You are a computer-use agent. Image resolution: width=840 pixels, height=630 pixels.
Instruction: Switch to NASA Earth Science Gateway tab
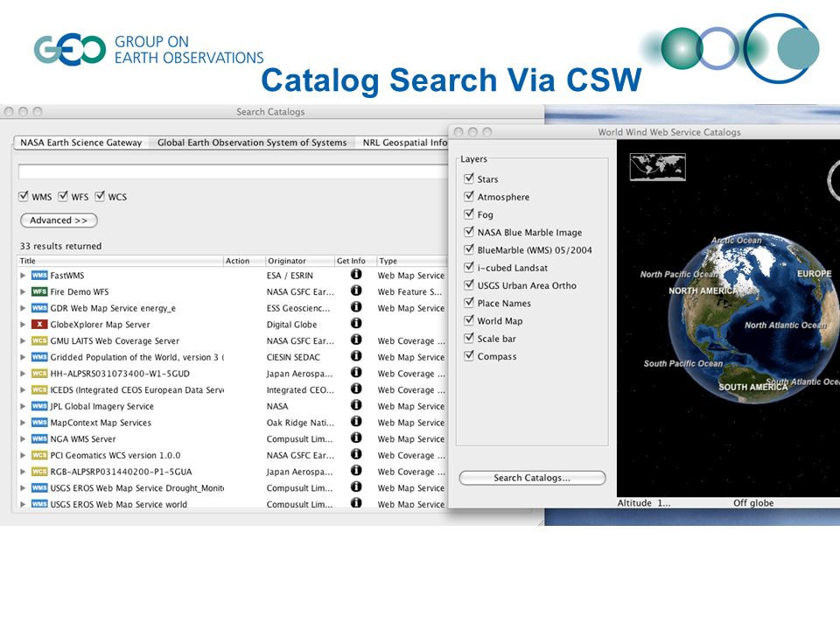click(x=80, y=143)
